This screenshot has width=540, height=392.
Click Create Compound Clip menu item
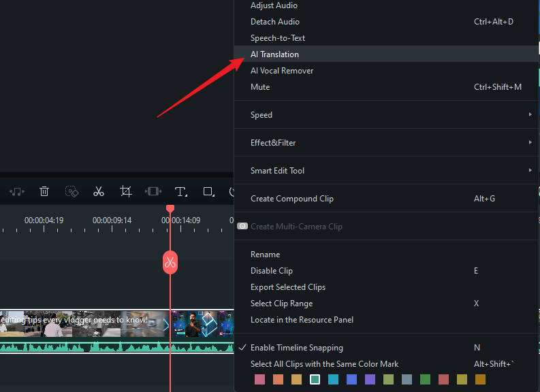(386, 198)
